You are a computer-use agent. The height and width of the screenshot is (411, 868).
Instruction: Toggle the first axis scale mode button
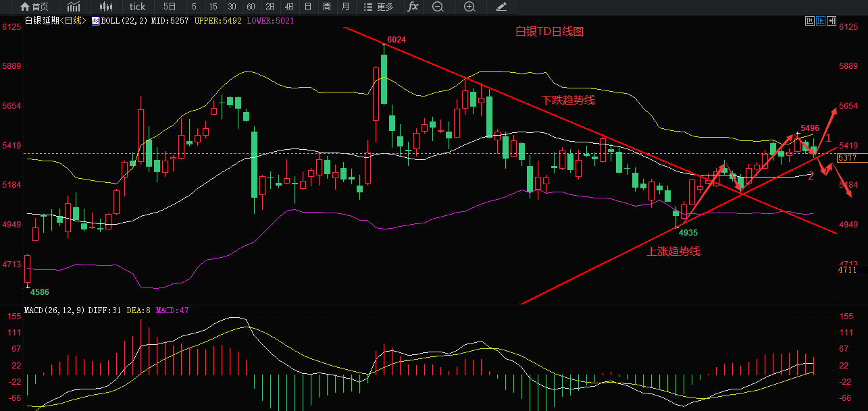[810, 21]
